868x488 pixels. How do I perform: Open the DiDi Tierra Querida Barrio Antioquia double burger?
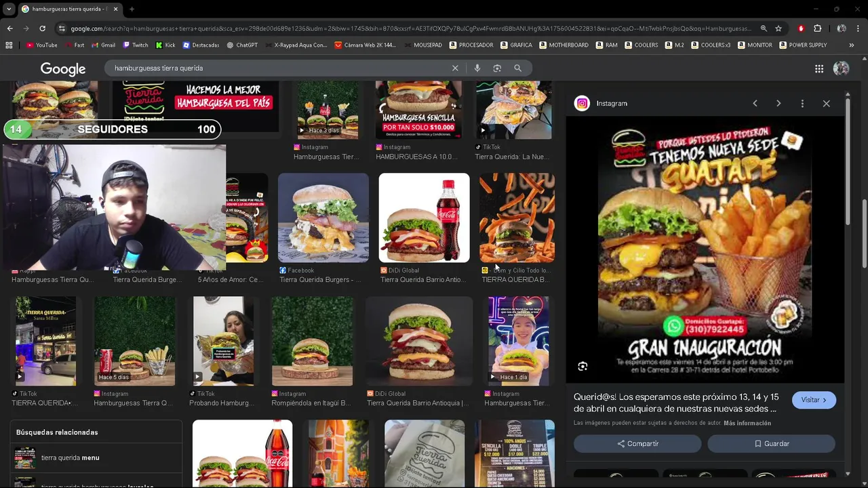click(x=418, y=341)
